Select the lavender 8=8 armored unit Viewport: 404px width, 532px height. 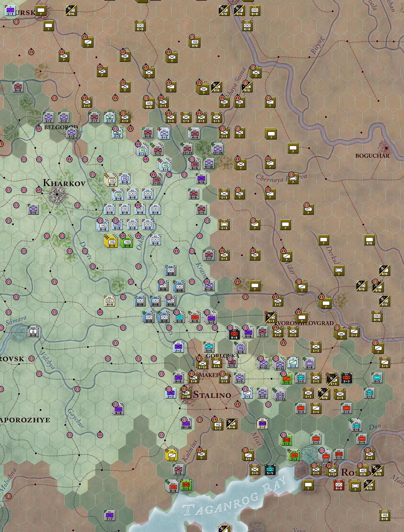click(x=309, y=363)
